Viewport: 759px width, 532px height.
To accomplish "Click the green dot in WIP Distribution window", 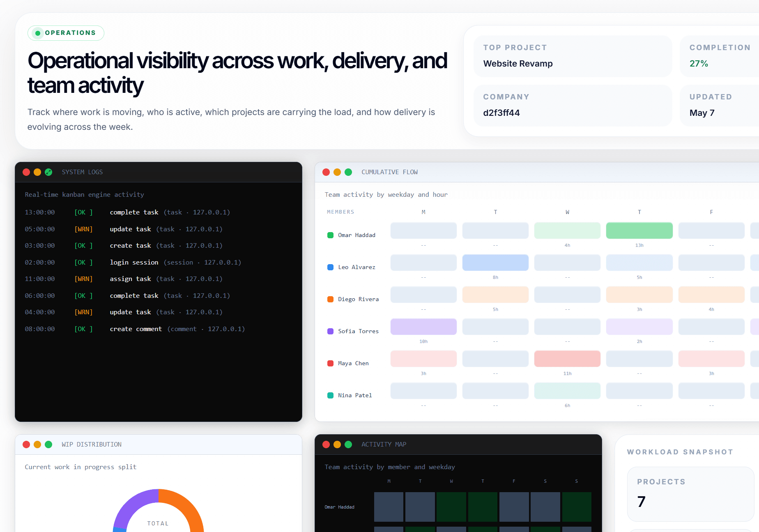I will (48, 444).
